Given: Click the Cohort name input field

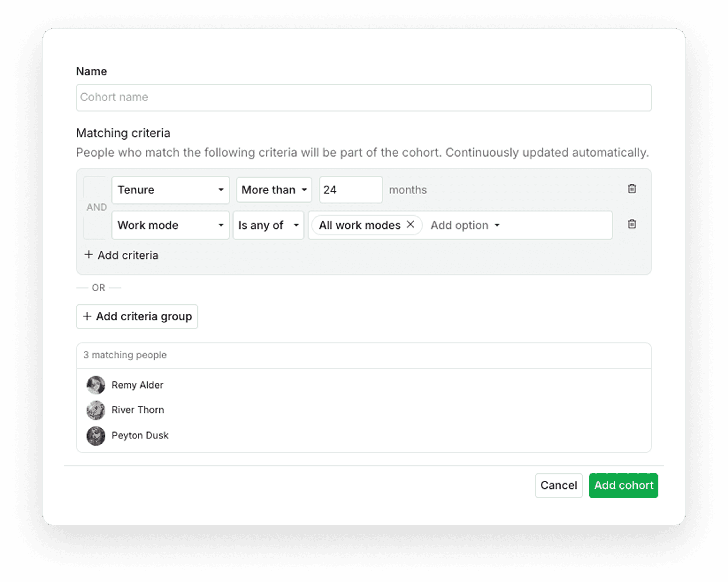Looking at the screenshot, I should 363,98.
